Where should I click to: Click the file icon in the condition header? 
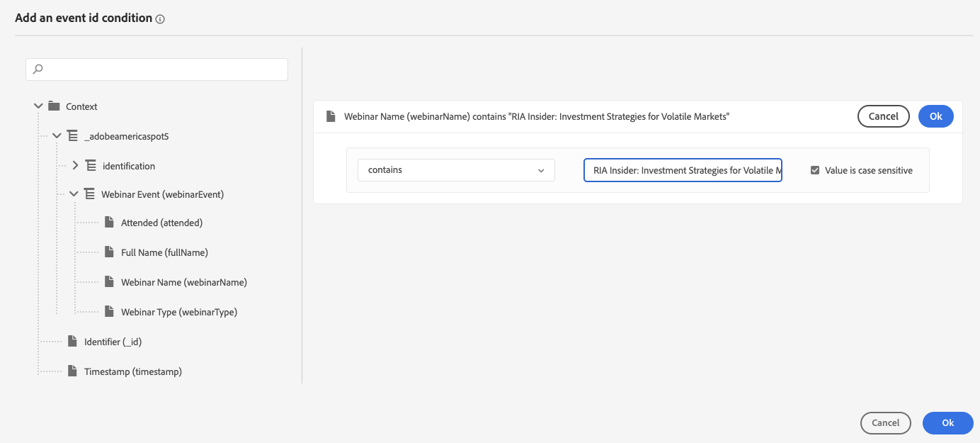coord(331,116)
